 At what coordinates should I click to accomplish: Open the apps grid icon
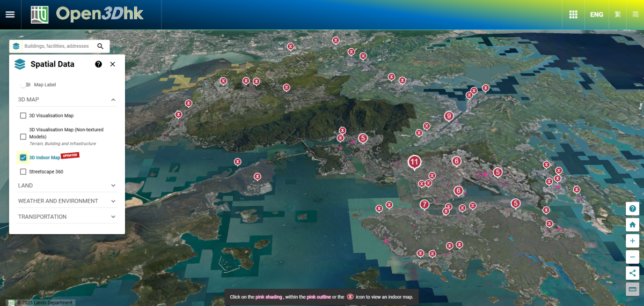[573, 14]
